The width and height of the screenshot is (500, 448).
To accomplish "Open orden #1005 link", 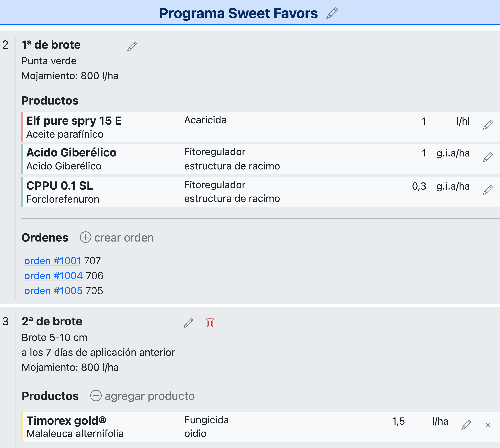I will tap(53, 291).
